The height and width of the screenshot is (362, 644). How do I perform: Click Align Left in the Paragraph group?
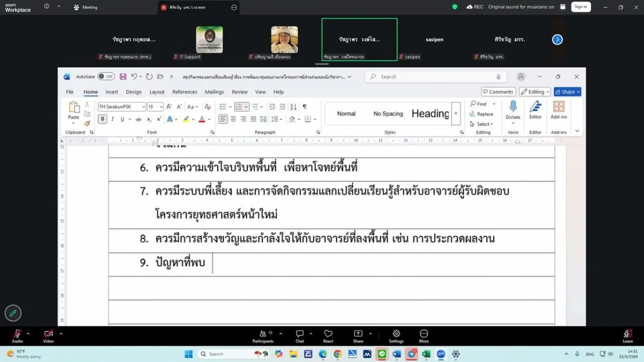click(223, 119)
